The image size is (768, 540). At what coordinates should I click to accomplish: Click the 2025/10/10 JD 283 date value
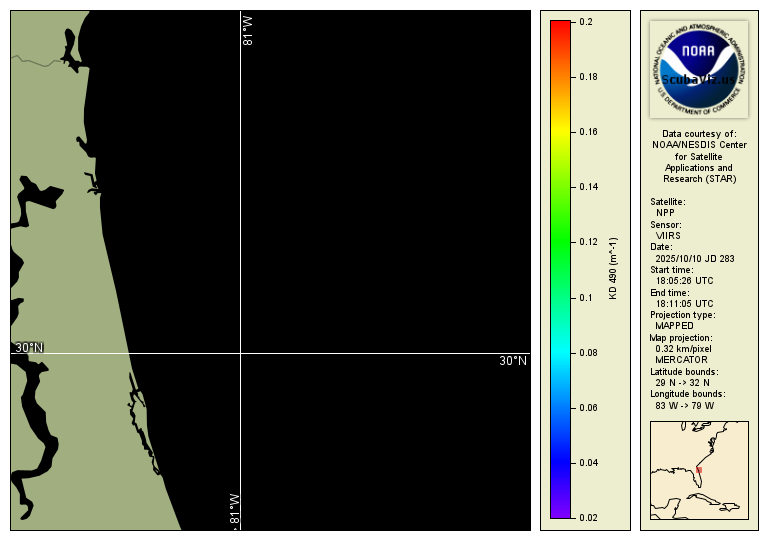coord(694,259)
